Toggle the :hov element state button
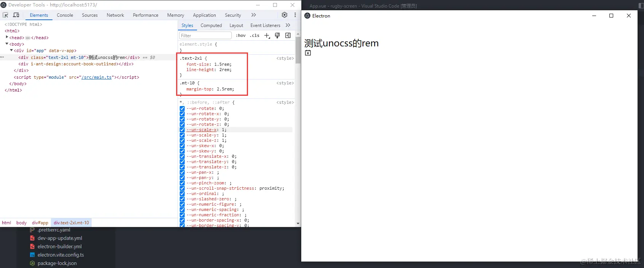The image size is (644, 268). coord(241,35)
